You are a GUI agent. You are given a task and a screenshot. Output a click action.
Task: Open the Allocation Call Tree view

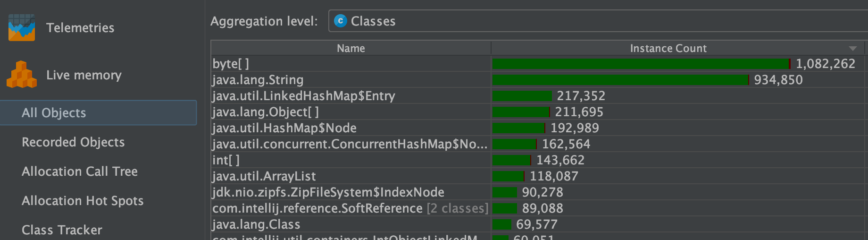click(80, 171)
